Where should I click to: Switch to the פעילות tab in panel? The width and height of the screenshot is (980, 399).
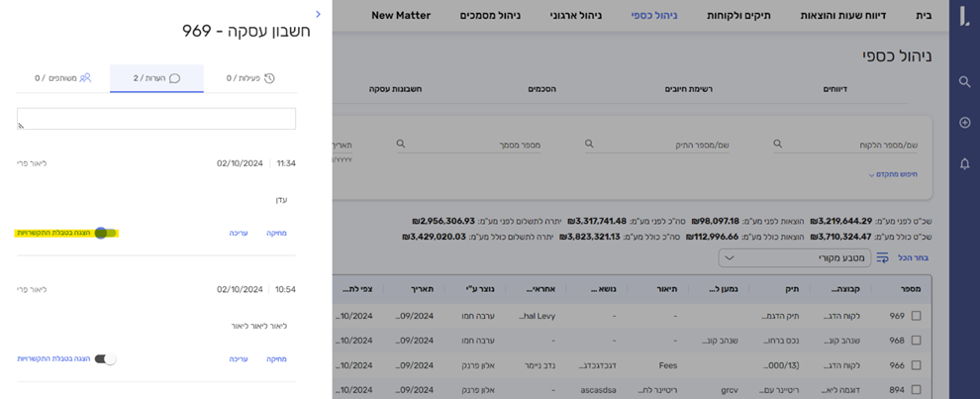tap(250, 78)
